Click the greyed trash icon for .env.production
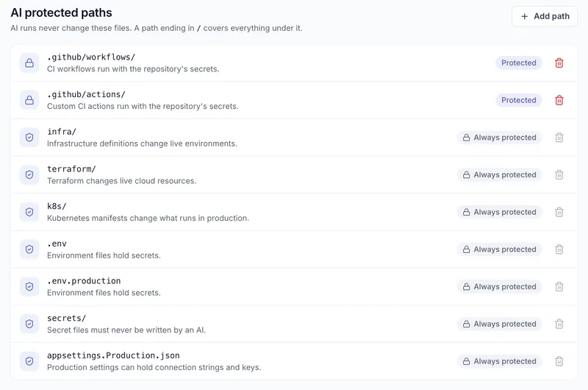Image resolution: width=588 pixels, height=390 pixels. (x=559, y=287)
